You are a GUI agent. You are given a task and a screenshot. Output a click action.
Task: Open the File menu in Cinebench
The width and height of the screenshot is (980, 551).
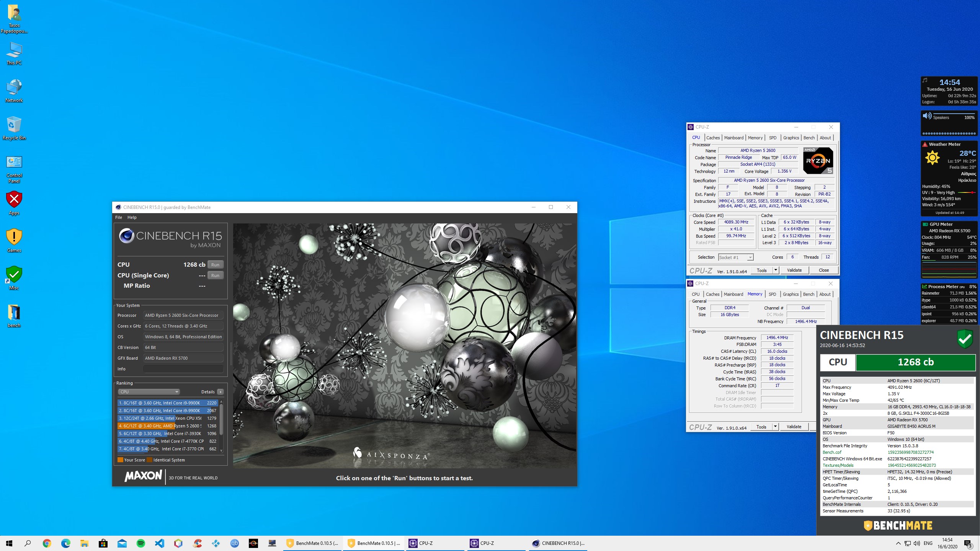119,217
